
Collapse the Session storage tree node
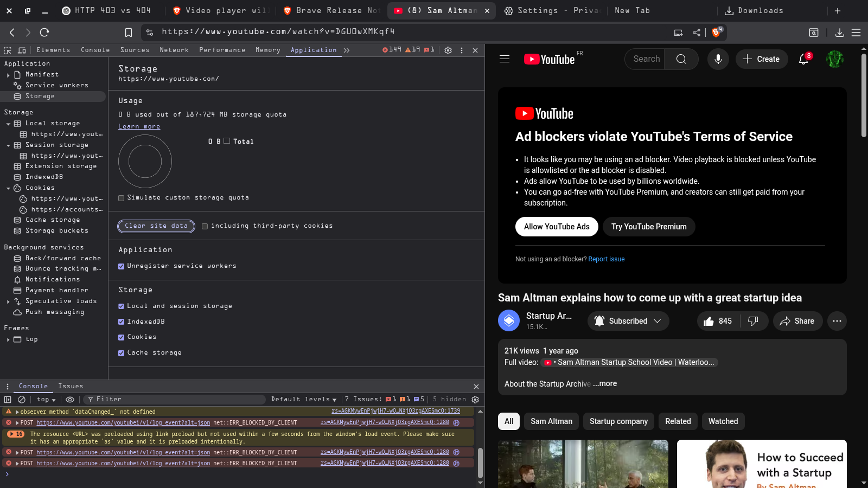(8, 145)
